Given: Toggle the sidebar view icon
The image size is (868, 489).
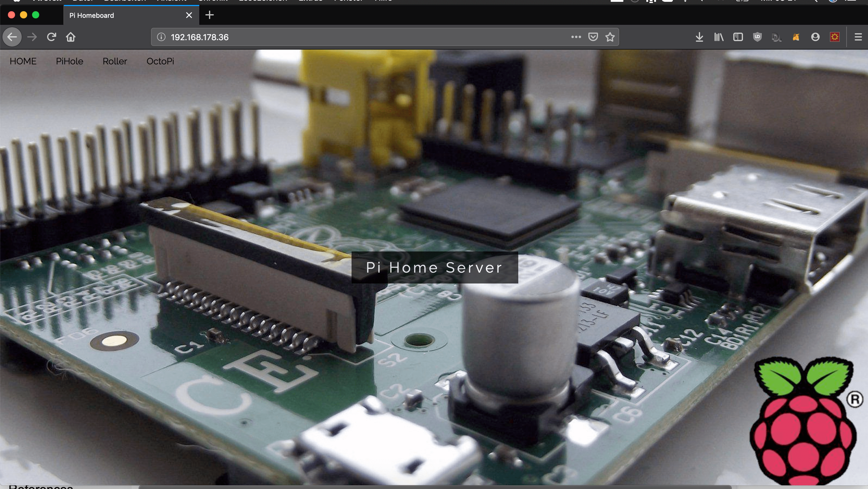Looking at the screenshot, I should 738,37.
